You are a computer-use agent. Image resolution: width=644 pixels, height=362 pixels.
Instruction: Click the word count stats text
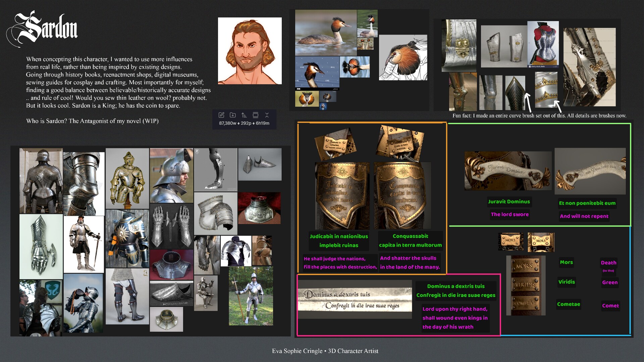244,123
